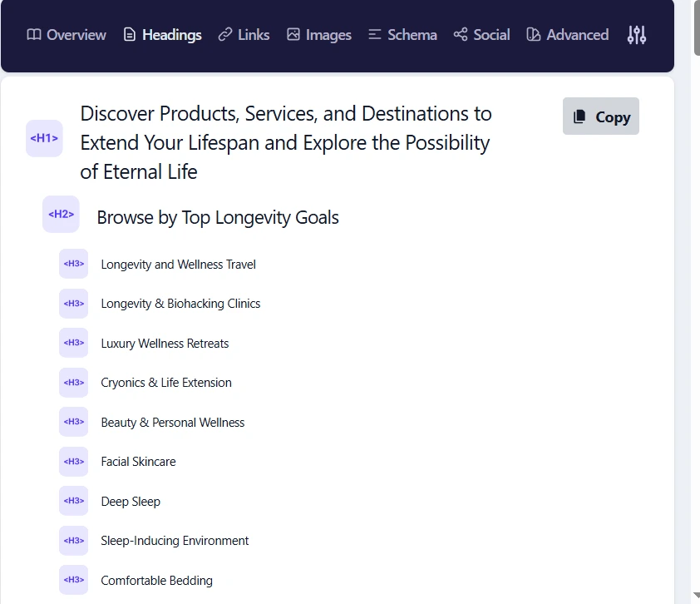The image size is (700, 604).
Task: Click the settings sliders icon
Action: (637, 35)
